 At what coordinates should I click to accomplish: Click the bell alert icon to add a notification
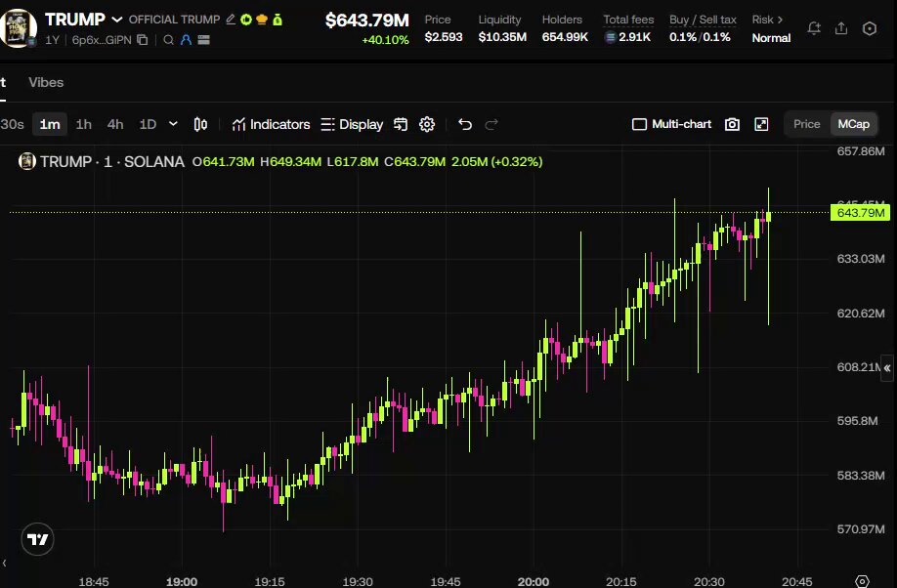coord(814,28)
